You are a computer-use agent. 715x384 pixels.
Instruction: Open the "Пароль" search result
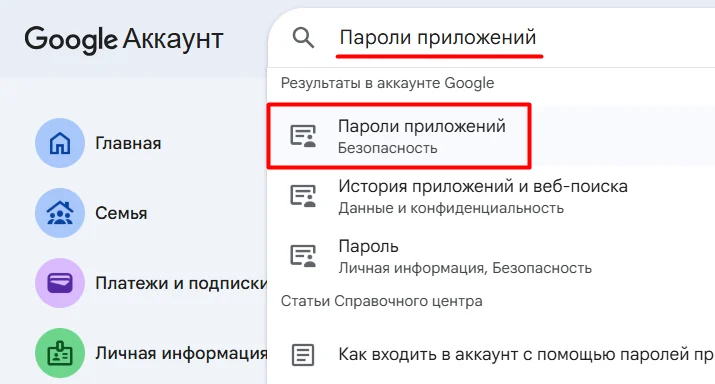(x=491, y=256)
